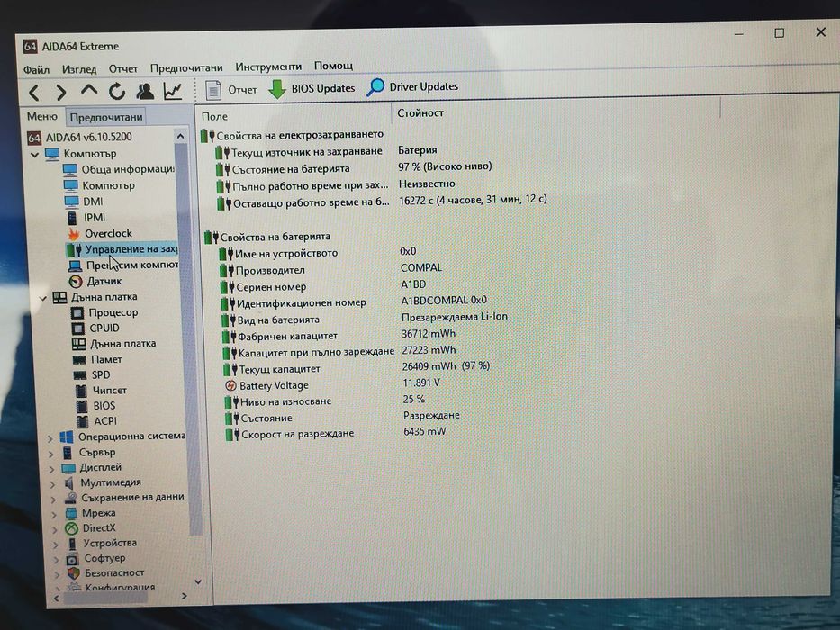
Task: Select the Памет tree item
Action: pyautogui.click(x=97, y=359)
